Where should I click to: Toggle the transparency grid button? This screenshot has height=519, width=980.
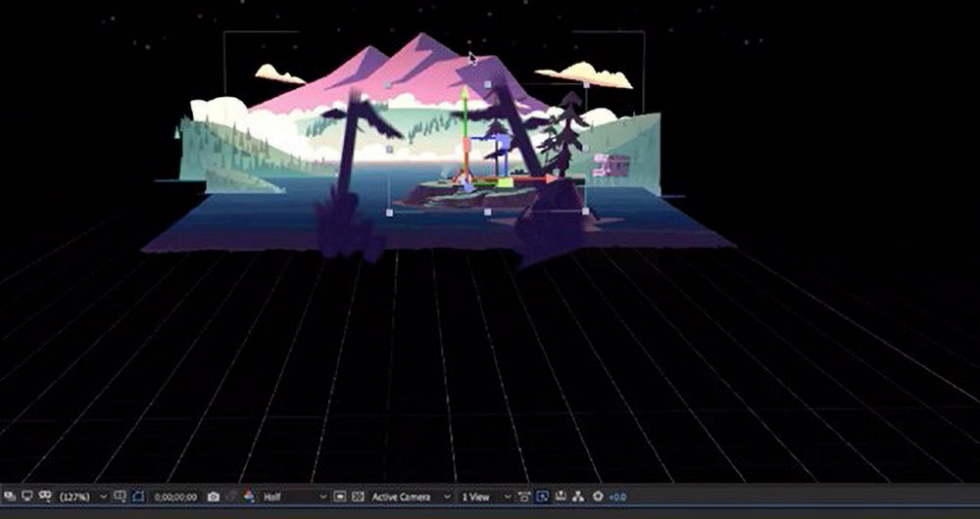pos(358,496)
